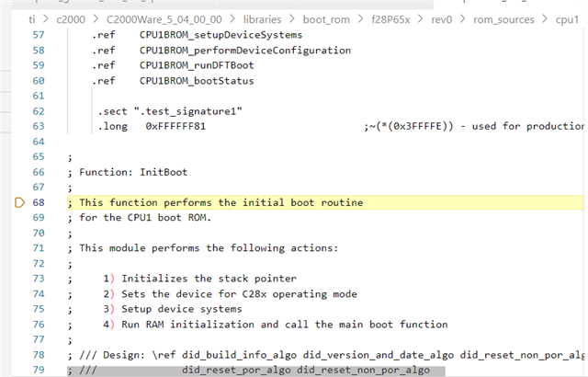This screenshot has height=377, width=588.
Task: Click the yellow debug arrow at line 68
Action: 20,202
